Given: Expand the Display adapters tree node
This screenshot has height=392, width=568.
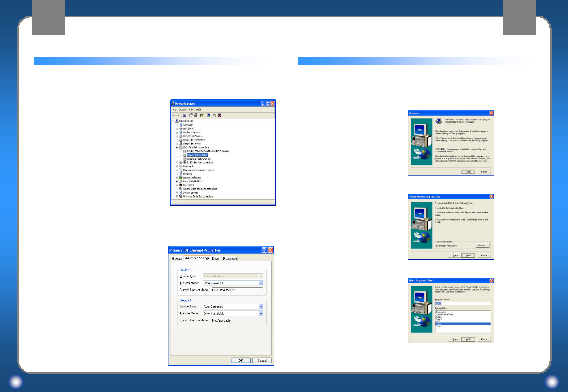Looking at the screenshot, I should pyautogui.click(x=177, y=132).
